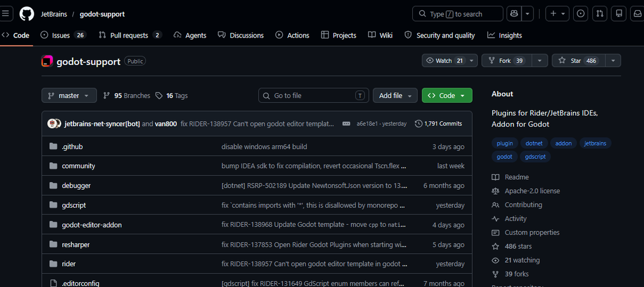Switch to the Wiki tab
644x287 pixels.
pos(380,35)
